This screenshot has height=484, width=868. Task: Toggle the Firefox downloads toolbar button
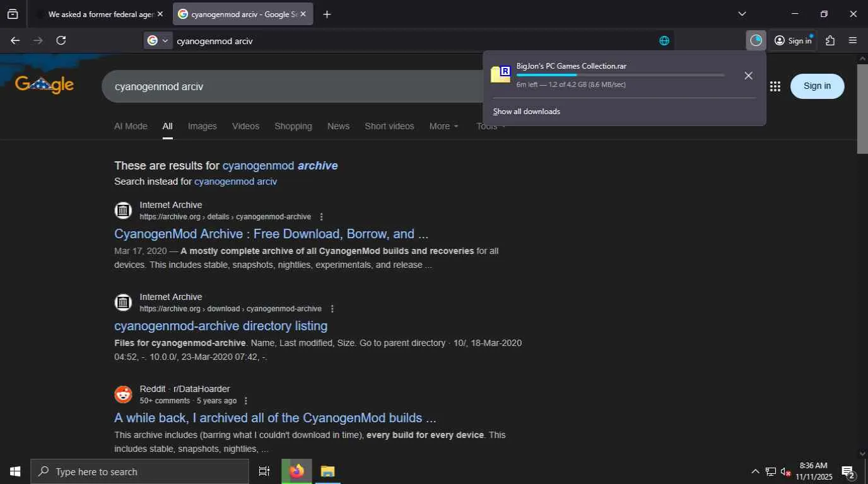[756, 40]
